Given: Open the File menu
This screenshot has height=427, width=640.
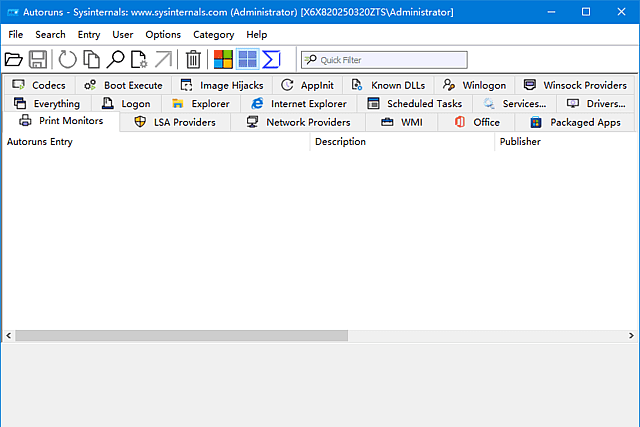Looking at the screenshot, I should 16,35.
